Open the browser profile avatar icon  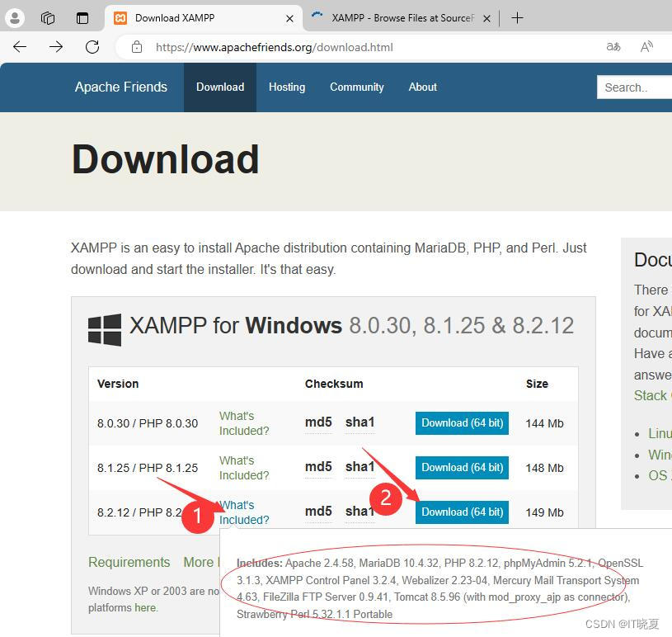click(x=15, y=18)
